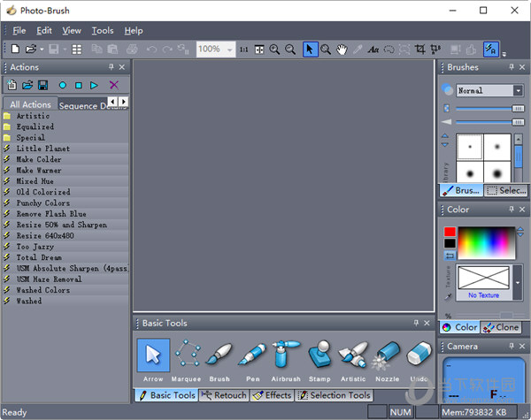Screen dimensions: 531x420
Task: Stop recording the action
Action: [x=79, y=85]
